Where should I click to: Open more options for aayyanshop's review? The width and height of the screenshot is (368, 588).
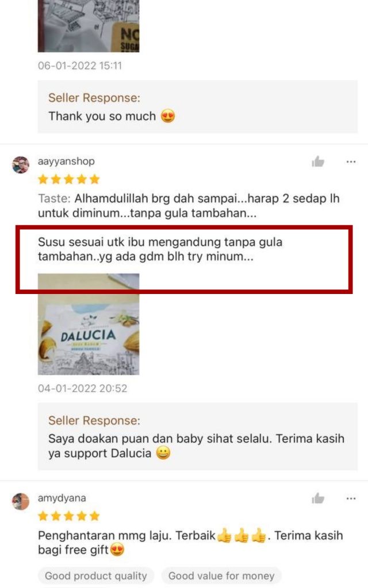[x=351, y=161]
